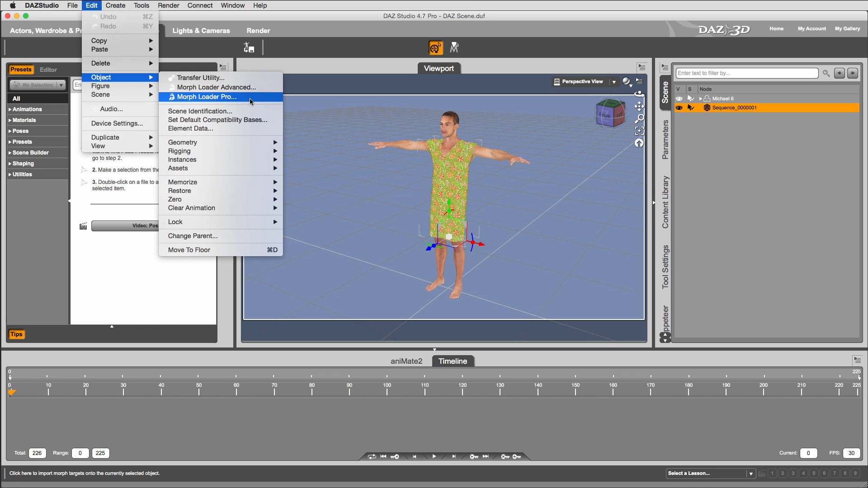The width and height of the screenshot is (868, 488).
Task: Select the active orange universal tool icon
Action: click(x=435, y=47)
